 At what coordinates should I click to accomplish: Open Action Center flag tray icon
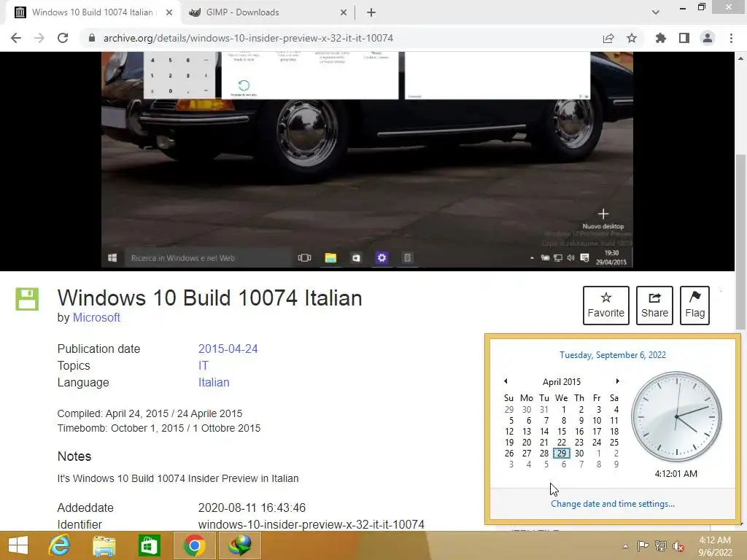coord(643,546)
